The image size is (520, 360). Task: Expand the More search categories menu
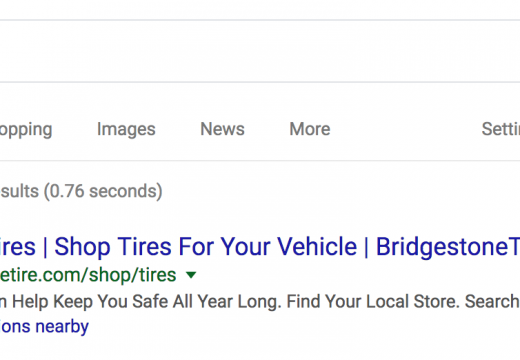[310, 129]
